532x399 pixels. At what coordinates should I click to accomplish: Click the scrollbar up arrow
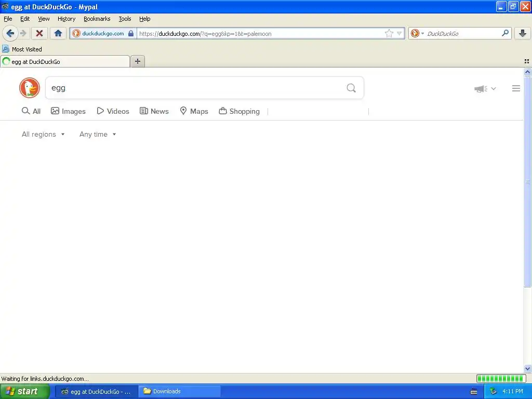527,72
